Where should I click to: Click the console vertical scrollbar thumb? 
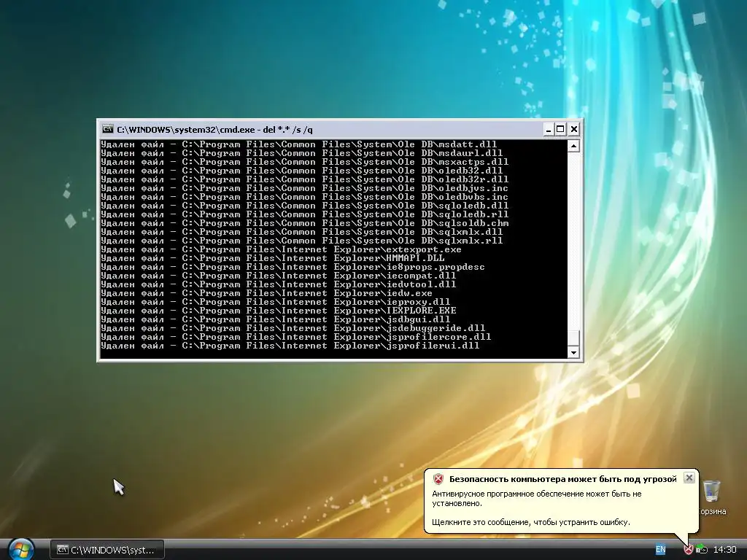tap(573, 338)
